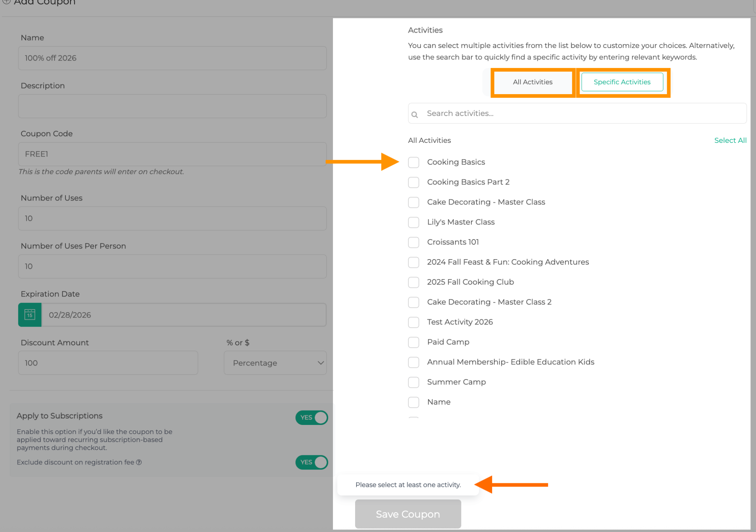756x532 pixels.
Task: Switch to the Specific Activities tab
Action: coord(622,82)
